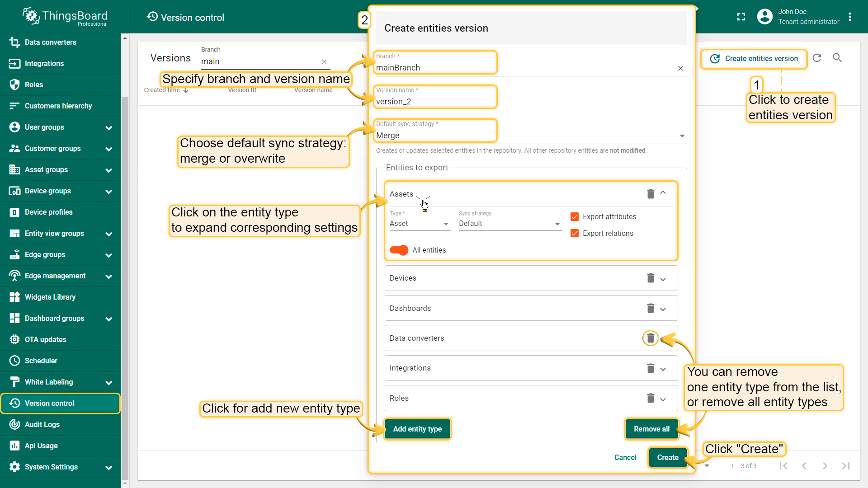Click the Add entity type button
The width and height of the screenshot is (868, 488).
click(417, 429)
